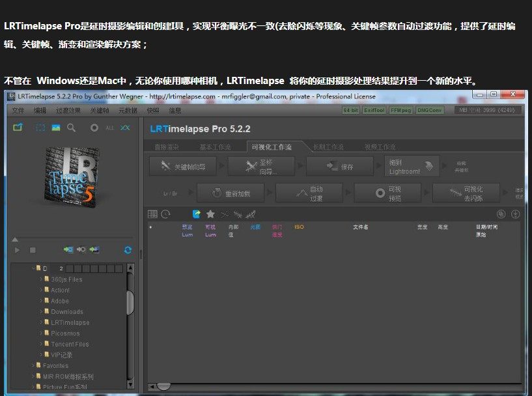Select the dashed-frame crop icon in preview toolbar
The width and height of the screenshot is (532, 396).
[40, 128]
